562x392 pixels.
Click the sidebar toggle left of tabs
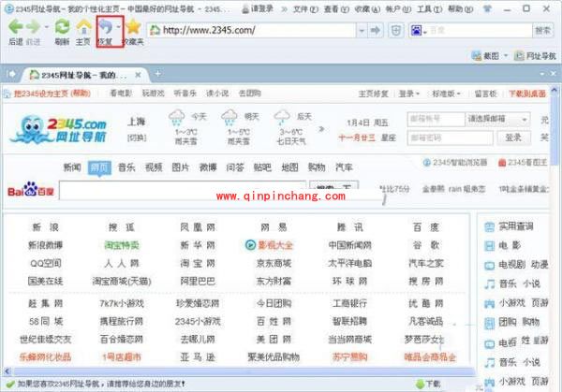(x=11, y=74)
